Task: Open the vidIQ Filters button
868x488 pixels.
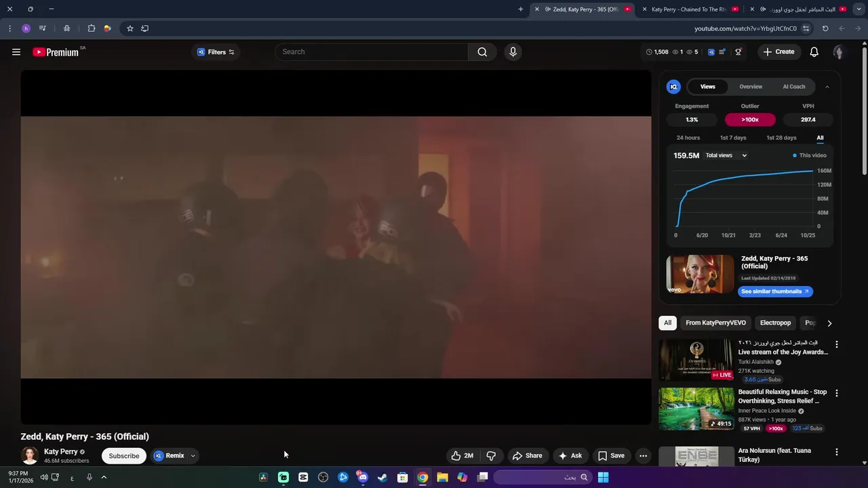Action: click(x=216, y=52)
